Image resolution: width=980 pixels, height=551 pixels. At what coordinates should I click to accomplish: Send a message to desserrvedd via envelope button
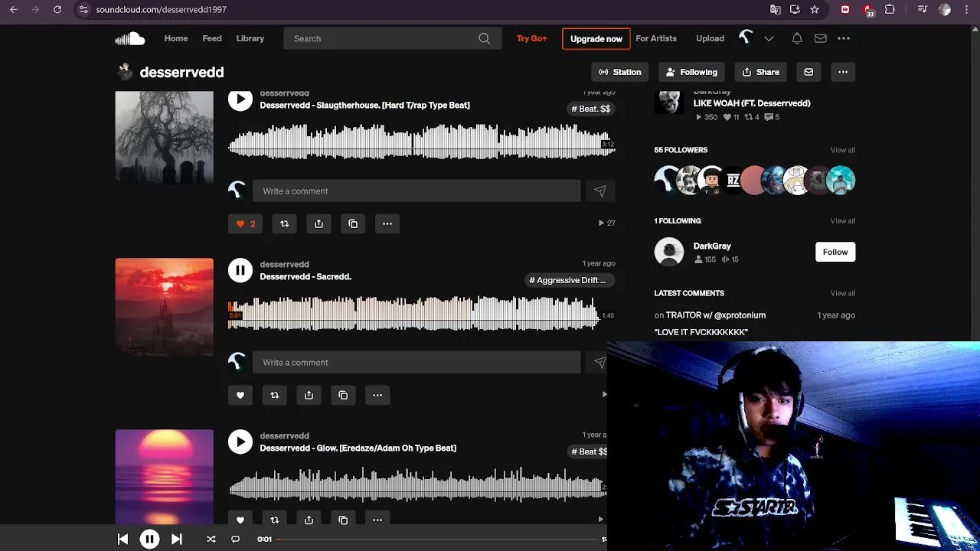tap(808, 72)
